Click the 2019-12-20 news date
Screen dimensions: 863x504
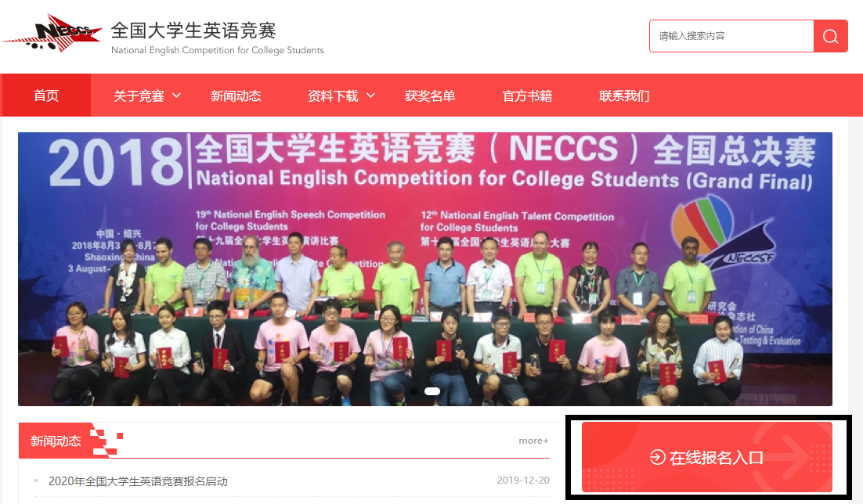click(523, 481)
